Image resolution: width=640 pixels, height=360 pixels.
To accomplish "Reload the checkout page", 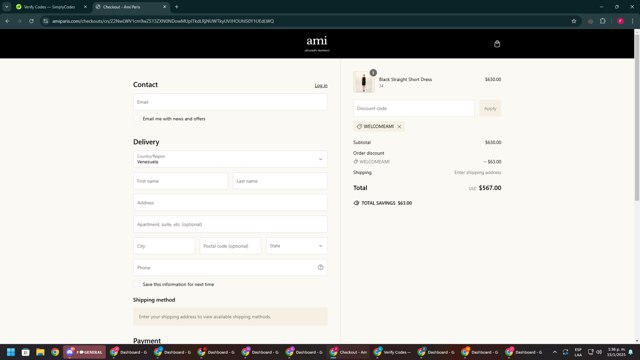I will pos(31,21).
